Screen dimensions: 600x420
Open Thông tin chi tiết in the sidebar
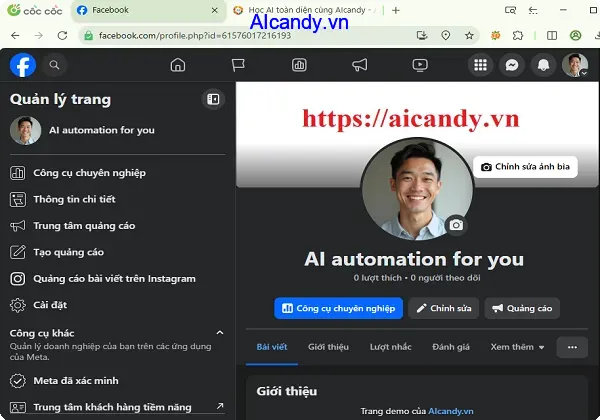point(117,199)
